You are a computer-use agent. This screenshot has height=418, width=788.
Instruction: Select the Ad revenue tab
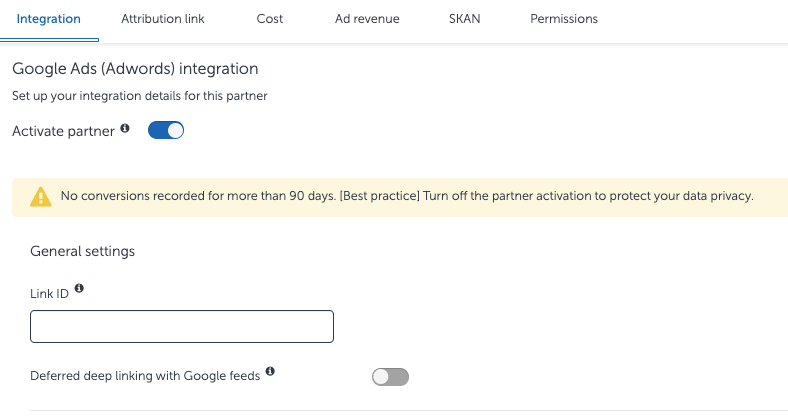click(366, 19)
